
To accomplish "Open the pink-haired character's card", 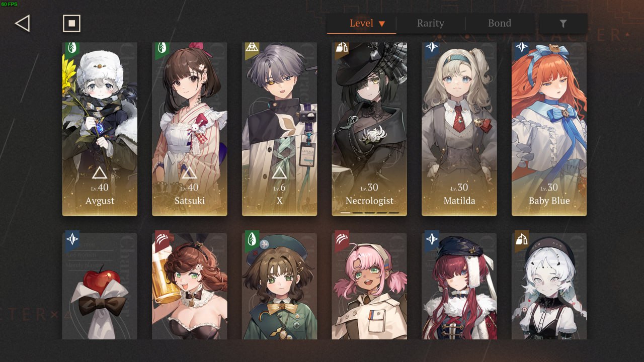I will coord(369,286).
